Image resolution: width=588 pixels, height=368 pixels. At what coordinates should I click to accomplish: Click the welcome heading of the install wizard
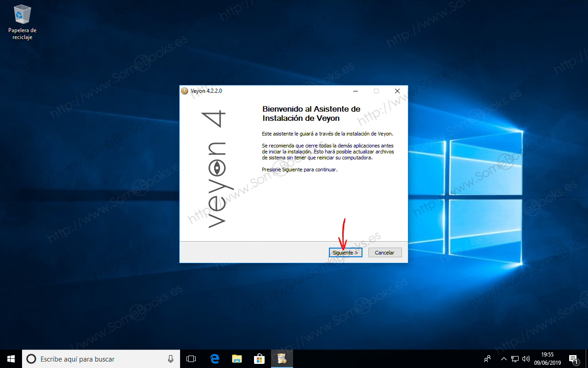coord(311,113)
